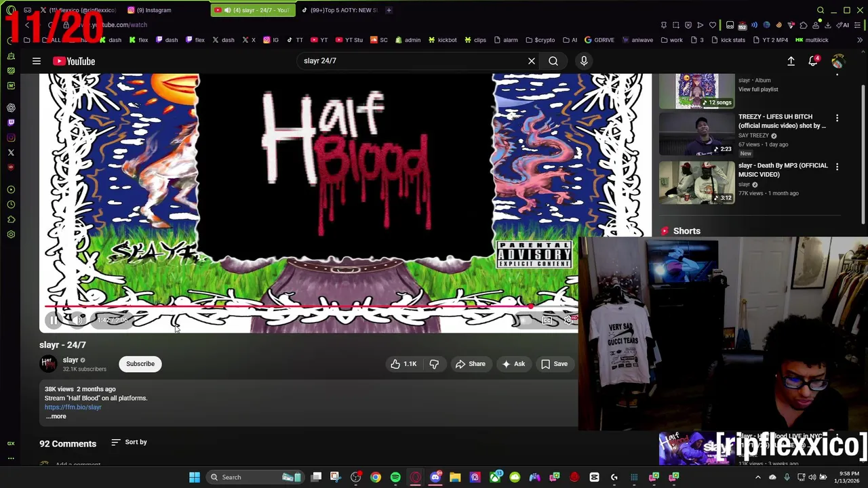Open the Opera GX sidebar more options

pos(11,459)
